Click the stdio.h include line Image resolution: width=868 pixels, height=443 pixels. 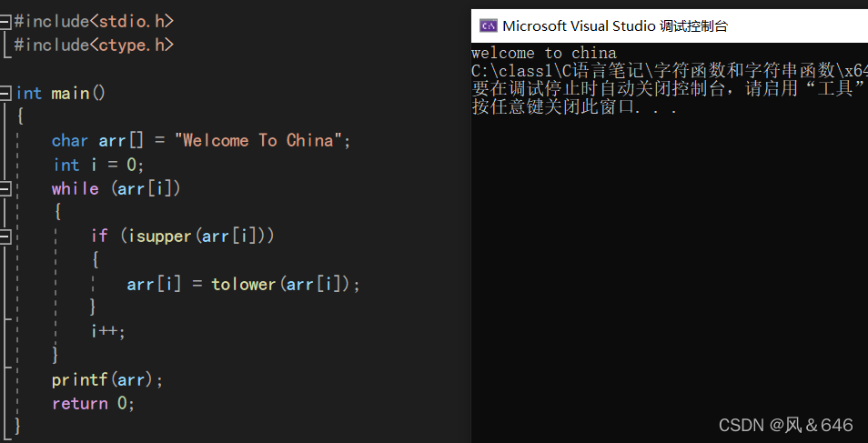94,20
